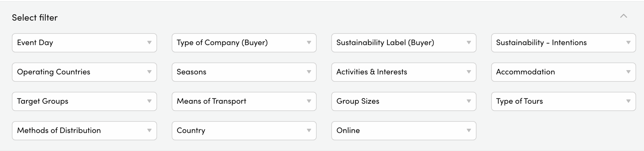Open the Online filter dropdown
644x151 pixels.
[x=403, y=131]
